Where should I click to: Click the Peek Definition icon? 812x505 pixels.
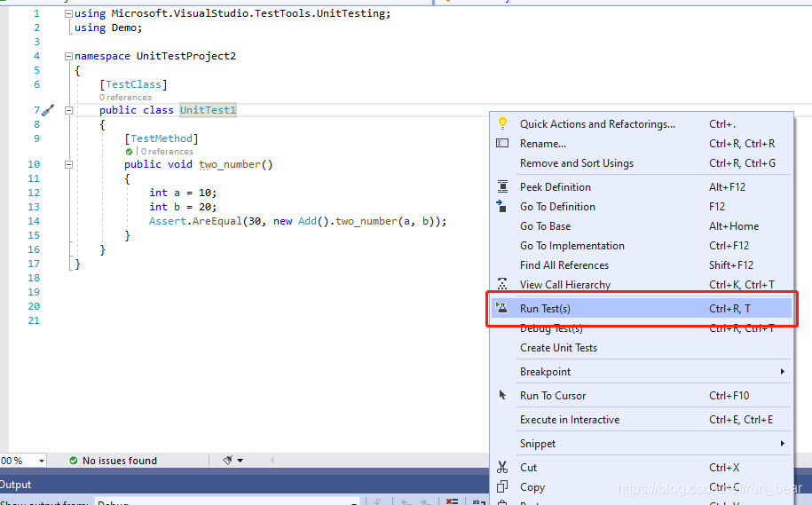(x=502, y=186)
